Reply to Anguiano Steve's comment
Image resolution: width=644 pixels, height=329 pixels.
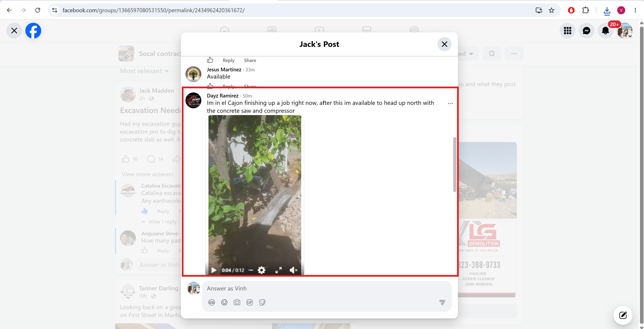(163, 251)
